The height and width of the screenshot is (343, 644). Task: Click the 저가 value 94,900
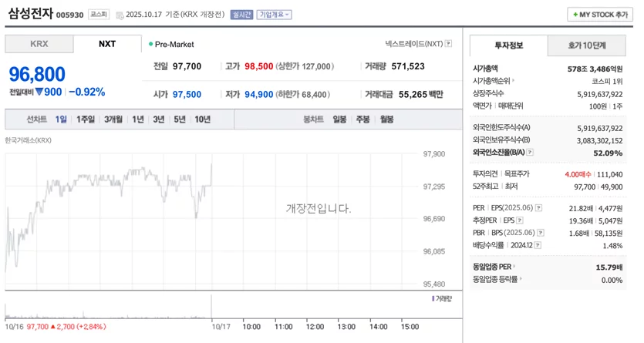tap(258, 94)
